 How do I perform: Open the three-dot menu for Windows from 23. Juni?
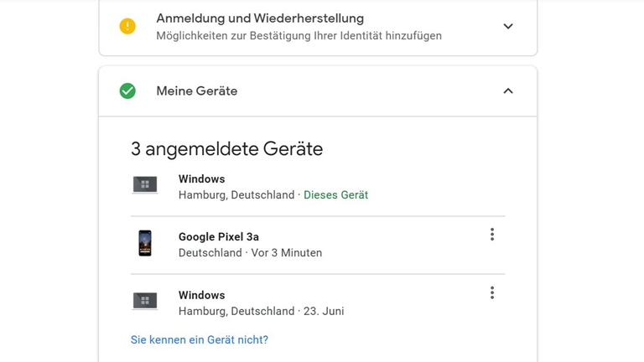click(492, 292)
